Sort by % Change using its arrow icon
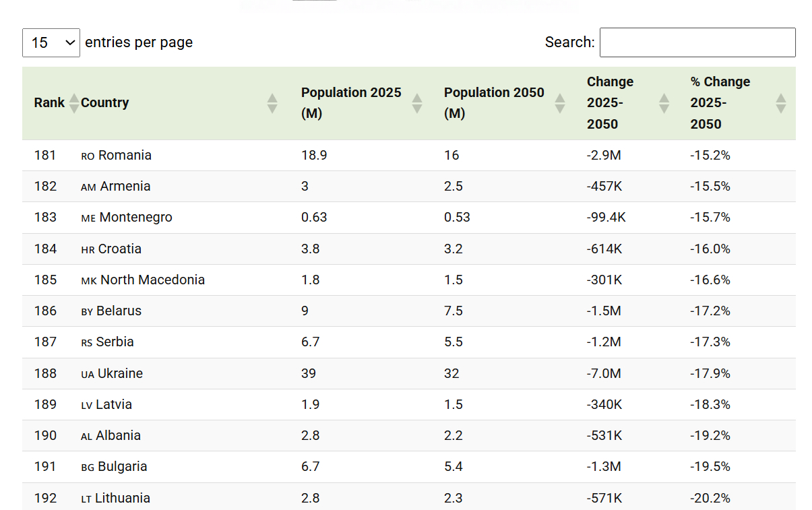Screen dimensions: 812x510 pos(781,103)
